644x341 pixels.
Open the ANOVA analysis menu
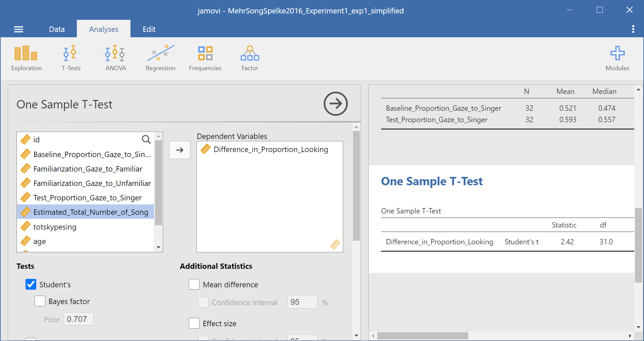pos(116,58)
